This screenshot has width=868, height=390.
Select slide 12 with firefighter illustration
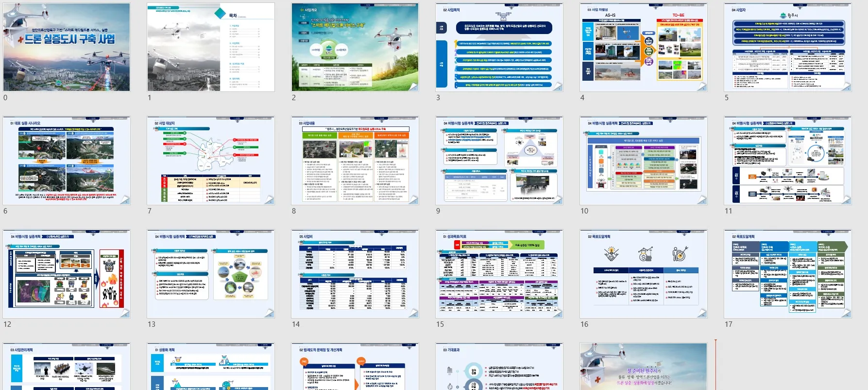click(67, 274)
